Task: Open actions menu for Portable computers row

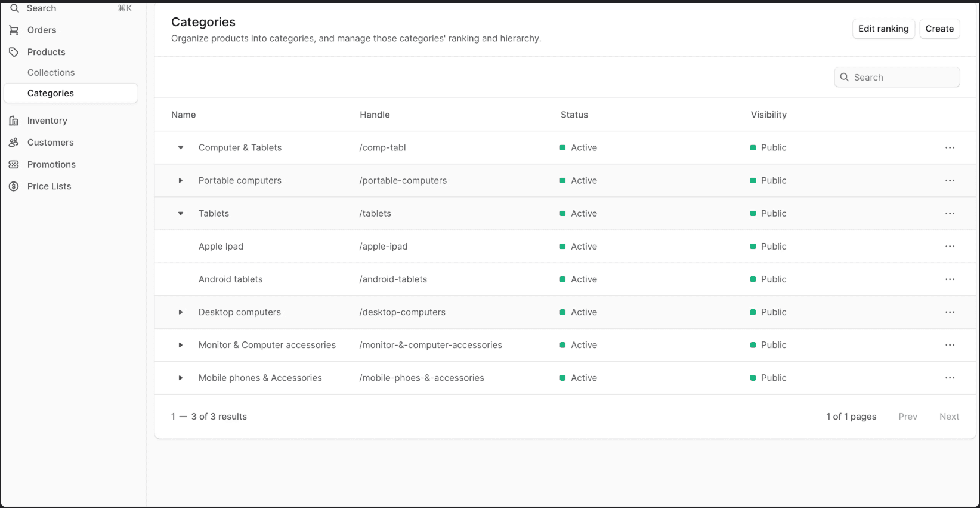Action: [x=950, y=180]
